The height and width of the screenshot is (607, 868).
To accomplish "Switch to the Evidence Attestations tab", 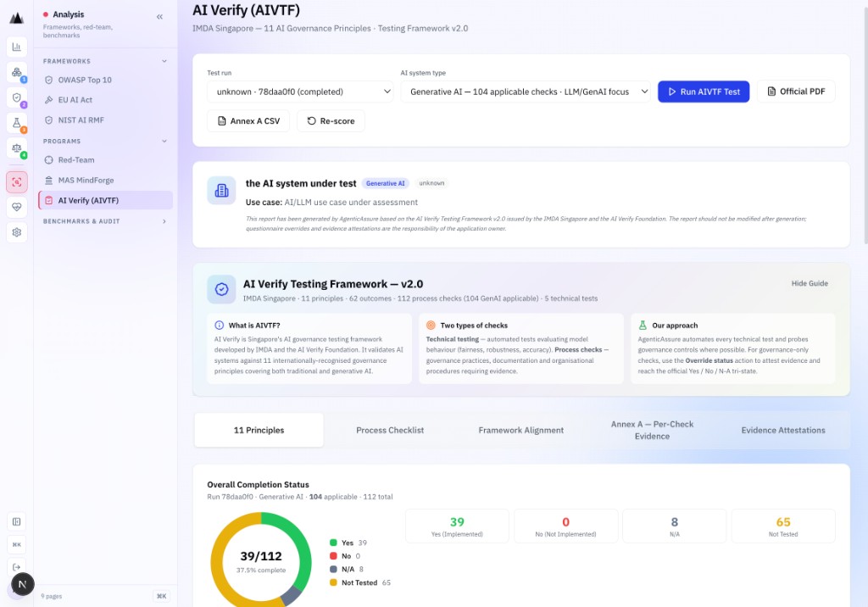I will 782,431.
